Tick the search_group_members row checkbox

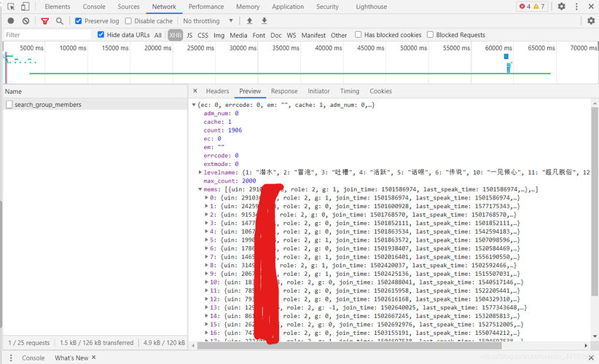(x=9, y=105)
